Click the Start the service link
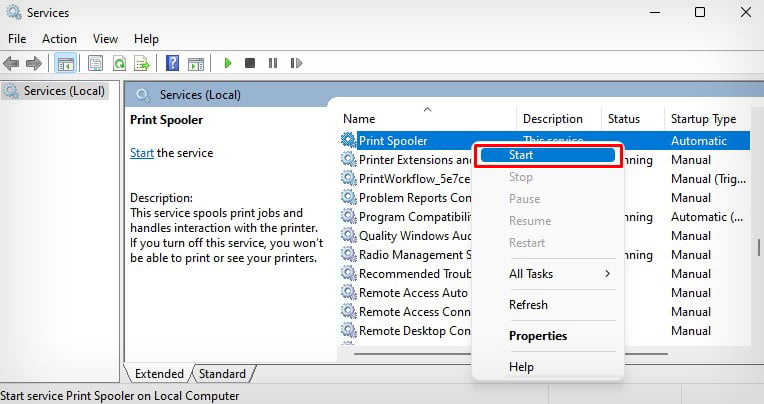Image resolution: width=764 pixels, height=404 pixels. 142,153
